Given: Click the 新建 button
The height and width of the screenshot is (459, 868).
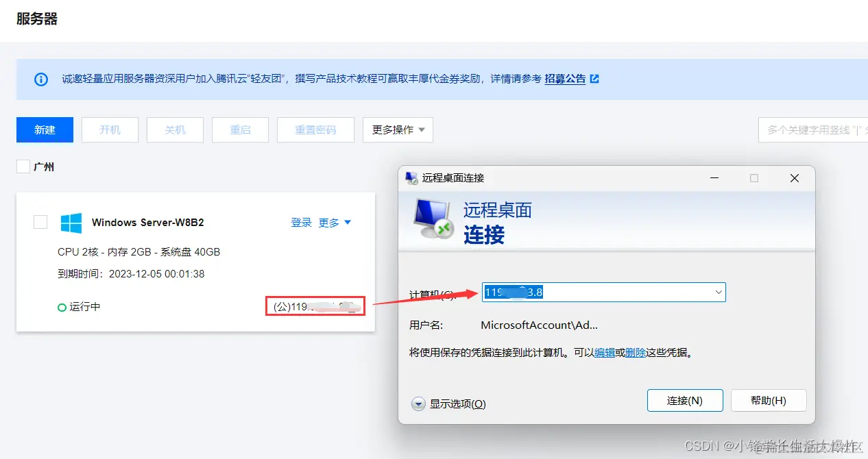Looking at the screenshot, I should click(45, 129).
